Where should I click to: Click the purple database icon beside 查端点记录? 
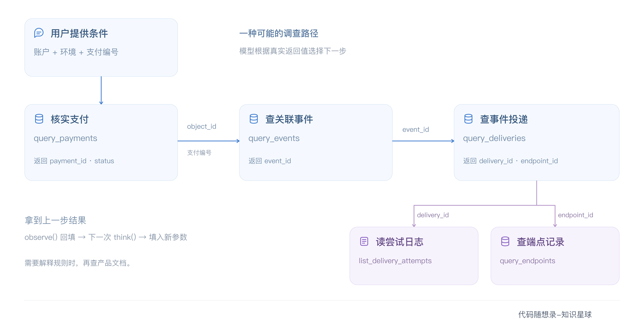point(505,242)
